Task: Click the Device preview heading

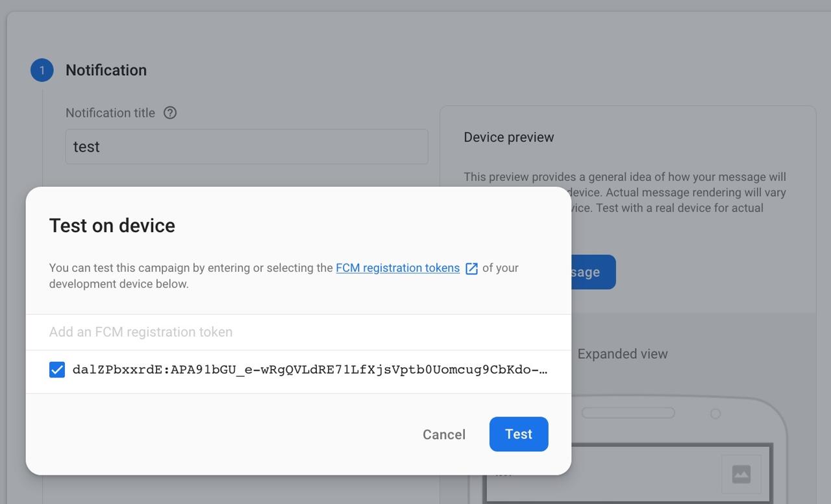Action: 509,138
